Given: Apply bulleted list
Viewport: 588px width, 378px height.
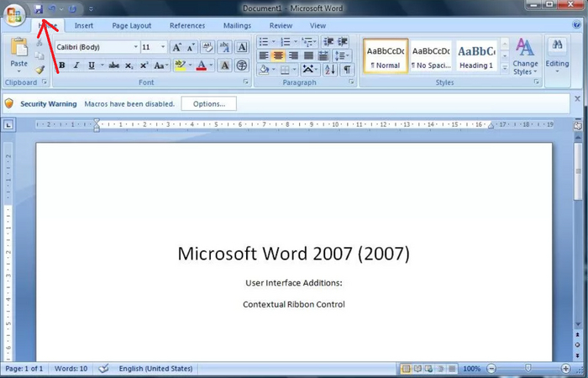Looking at the screenshot, I should pyautogui.click(x=264, y=42).
